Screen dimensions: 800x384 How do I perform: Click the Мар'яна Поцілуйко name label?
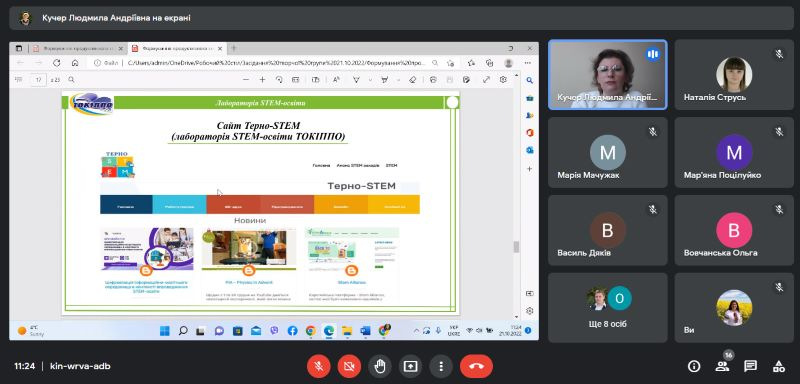(722, 175)
